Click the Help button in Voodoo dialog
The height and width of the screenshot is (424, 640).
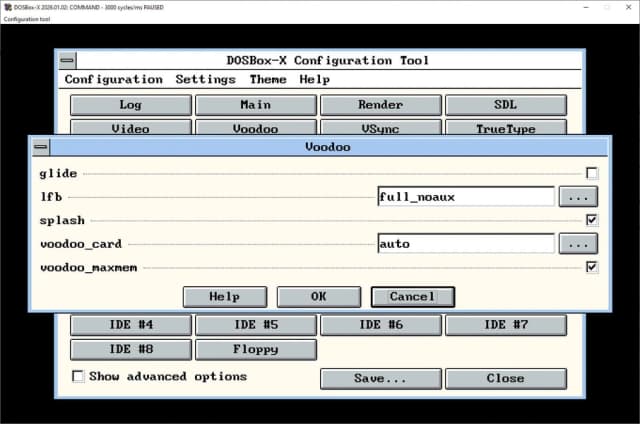pyautogui.click(x=225, y=297)
